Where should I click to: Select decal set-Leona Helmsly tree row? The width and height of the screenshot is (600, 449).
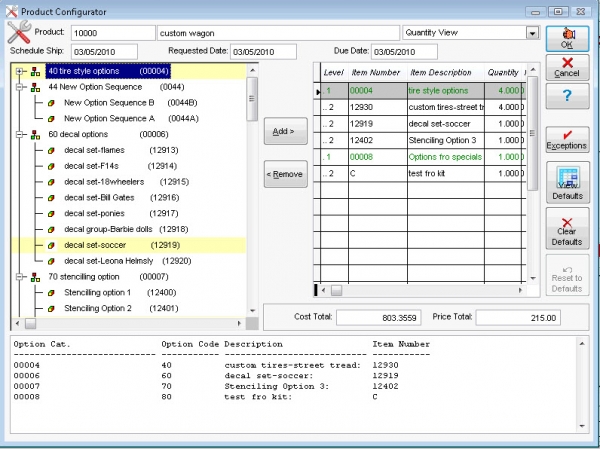127,261
